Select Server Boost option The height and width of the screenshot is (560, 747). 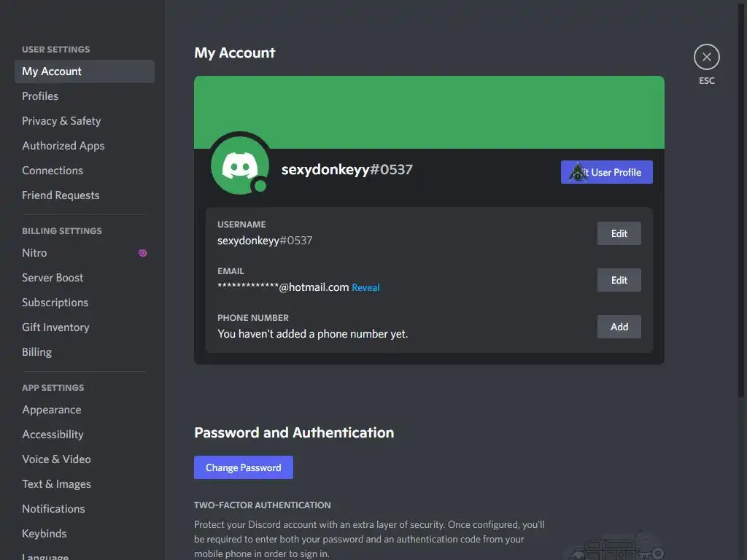pyautogui.click(x=85, y=278)
